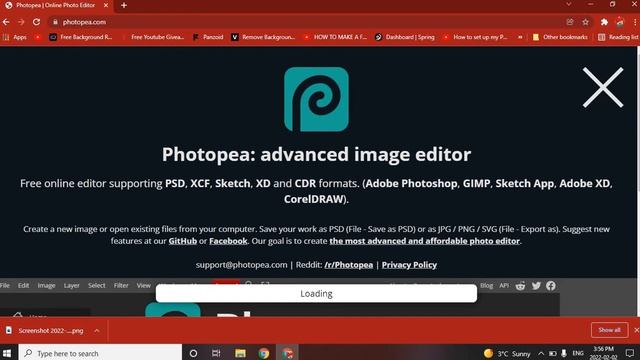Open Task View on the taskbar
Viewport: 640px width, 360px height.
(216, 353)
